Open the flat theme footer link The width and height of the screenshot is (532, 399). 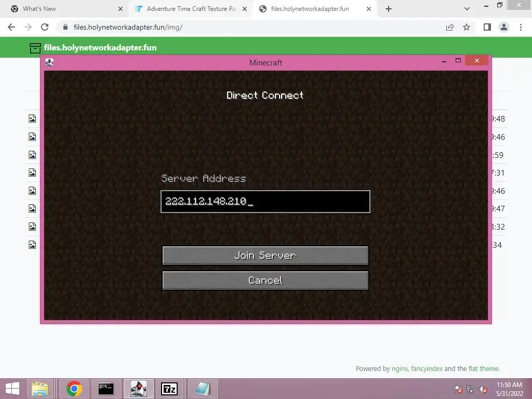coord(484,368)
